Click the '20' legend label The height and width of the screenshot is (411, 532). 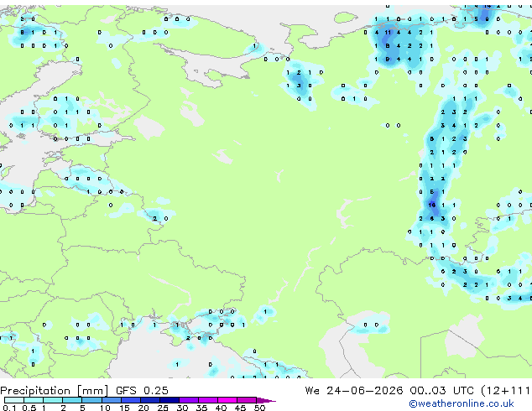point(143,408)
